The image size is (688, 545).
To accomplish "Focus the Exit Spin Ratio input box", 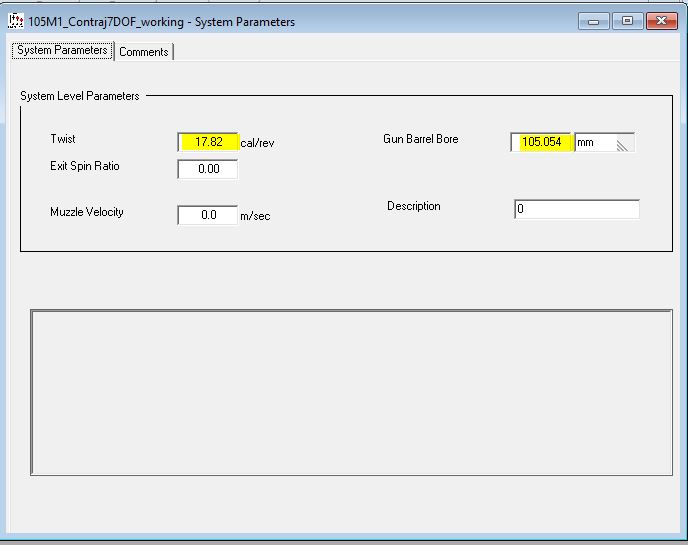I will 208,169.
